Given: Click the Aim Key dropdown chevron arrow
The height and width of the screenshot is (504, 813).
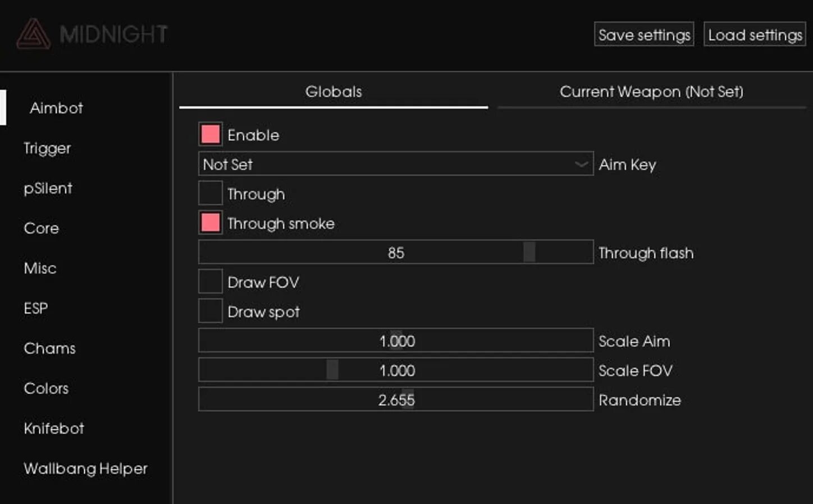Looking at the screenshot, I should [x=581, y=164].
